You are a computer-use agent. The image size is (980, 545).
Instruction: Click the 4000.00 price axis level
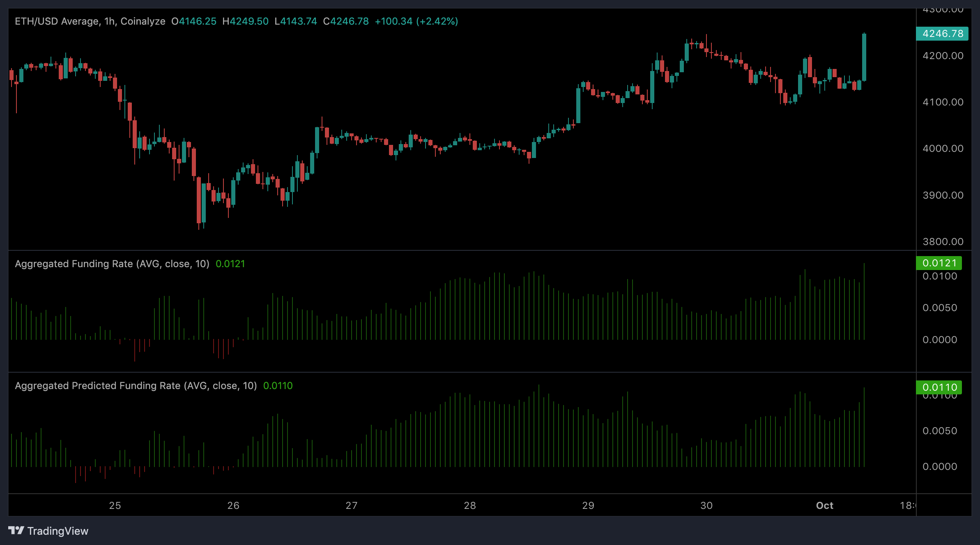coord(943,149)
